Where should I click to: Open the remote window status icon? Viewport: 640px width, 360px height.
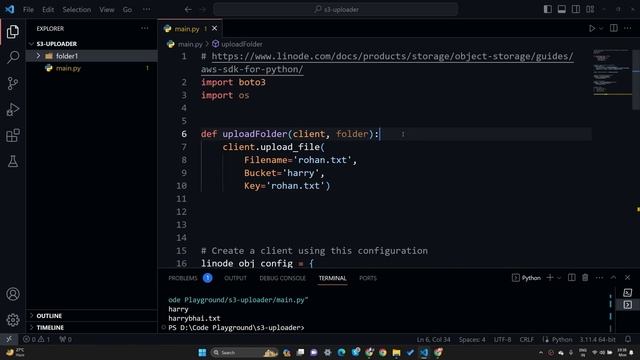(x=9, y=339)
